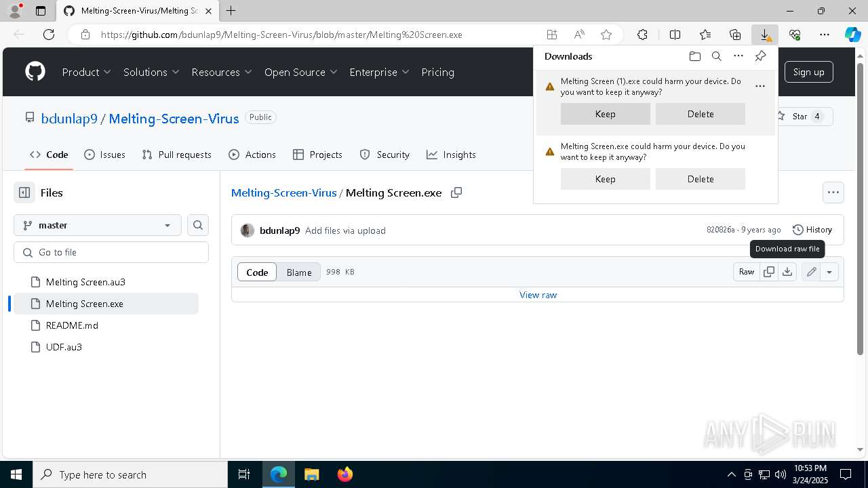Show hidden system tray icons
Screen dimensions: 868x488
(x=731, y=474)
